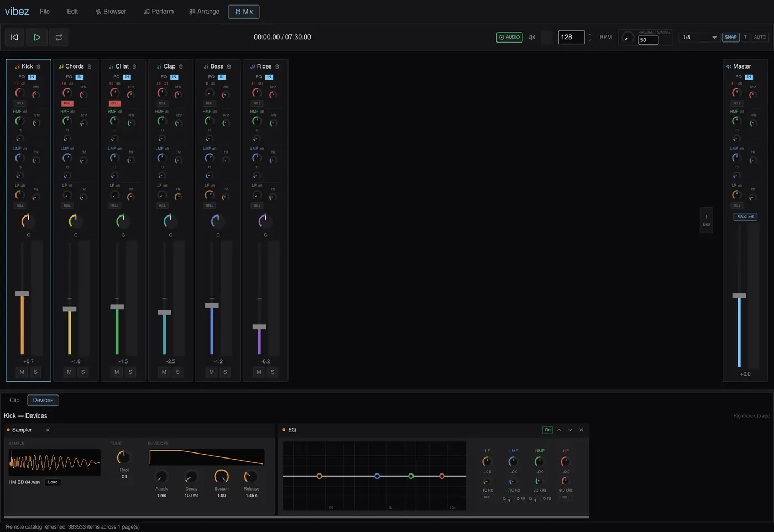Open the File menu
The width and height of the screenshot is (774, 532).
(45, 12)
